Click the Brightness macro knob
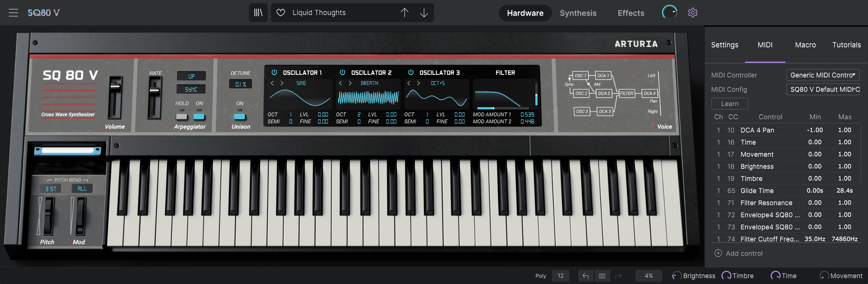Screen dimensions: 868x284 (x=676, y=276)
